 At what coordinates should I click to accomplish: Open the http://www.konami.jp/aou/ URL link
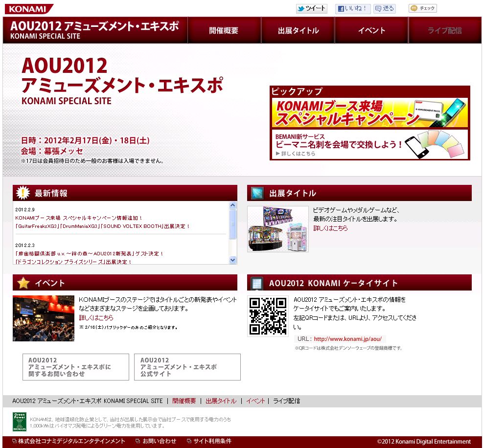pos(348,339)
